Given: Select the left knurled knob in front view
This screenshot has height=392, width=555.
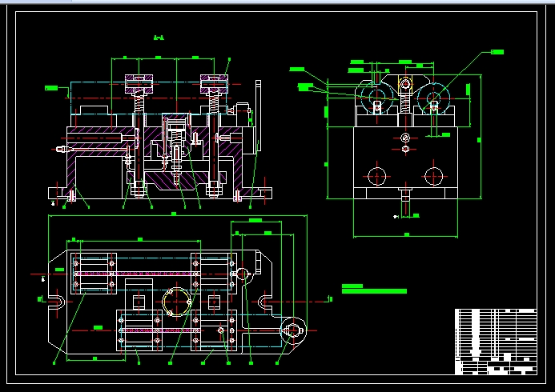Looking at the screenshot, I should [x=138, y=82].
